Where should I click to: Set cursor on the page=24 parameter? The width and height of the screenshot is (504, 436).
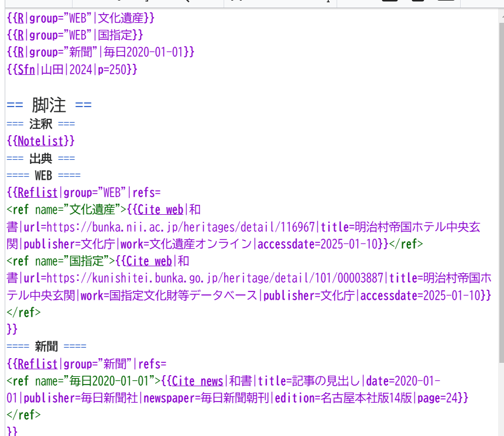point(442,399)
